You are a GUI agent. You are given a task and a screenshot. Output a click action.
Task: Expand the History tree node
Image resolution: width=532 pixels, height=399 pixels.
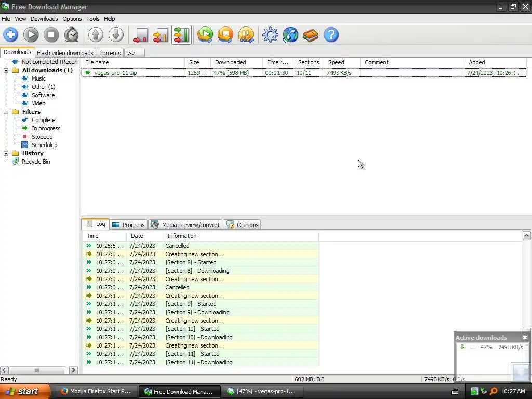6,153
